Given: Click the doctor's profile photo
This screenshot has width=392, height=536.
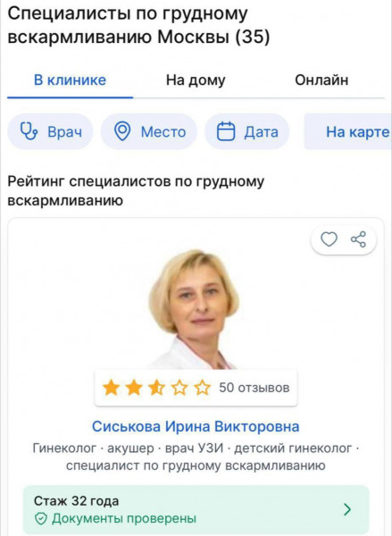Looking at the screenshot, I should [x=194, y=309].
